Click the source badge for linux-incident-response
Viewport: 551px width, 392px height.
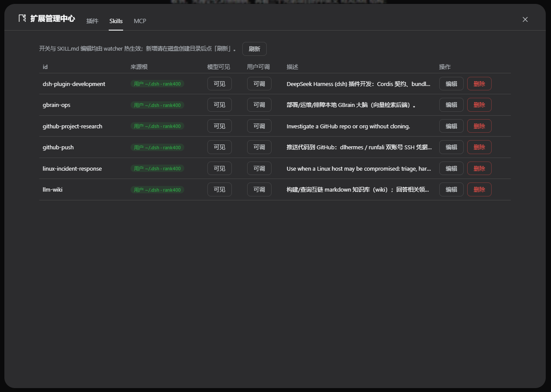157,168
